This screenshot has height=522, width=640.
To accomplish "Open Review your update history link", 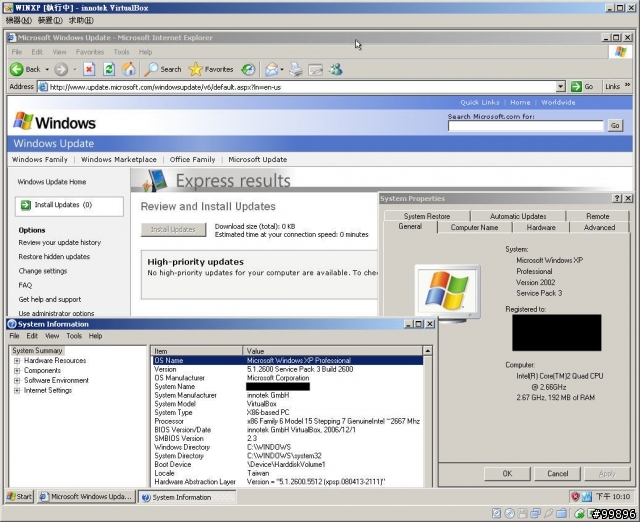I will click(x=60, y=242).
